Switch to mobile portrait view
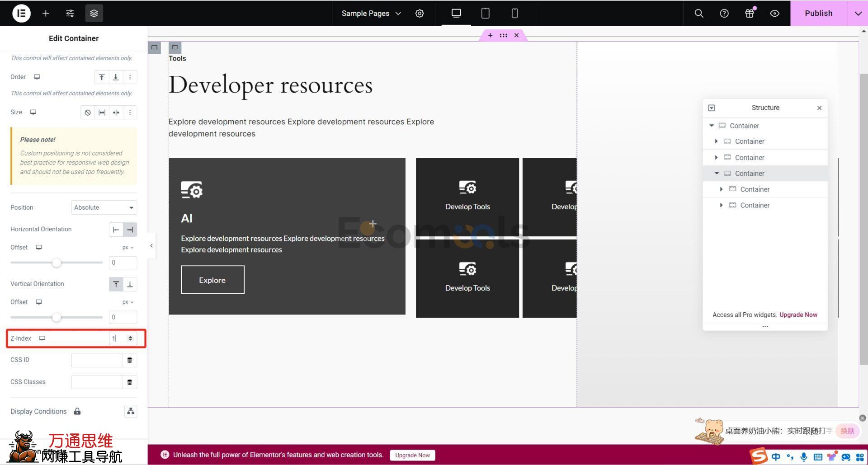 (x=514, y=13)
